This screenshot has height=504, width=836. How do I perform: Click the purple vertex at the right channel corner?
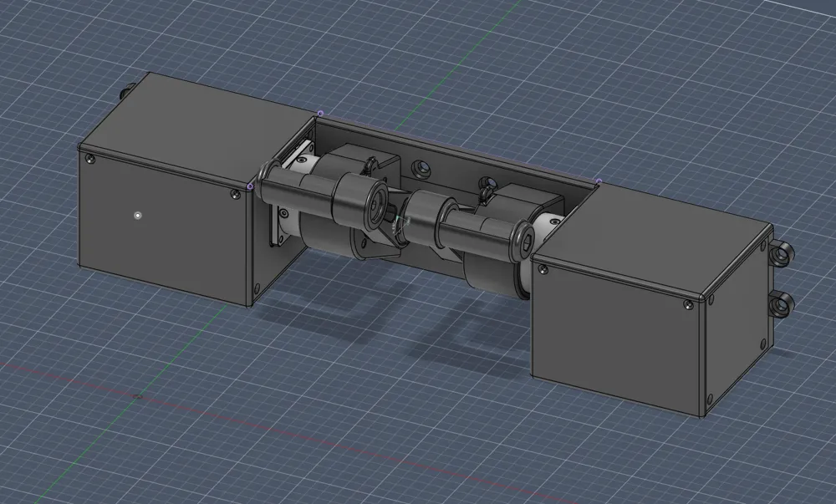599,181
